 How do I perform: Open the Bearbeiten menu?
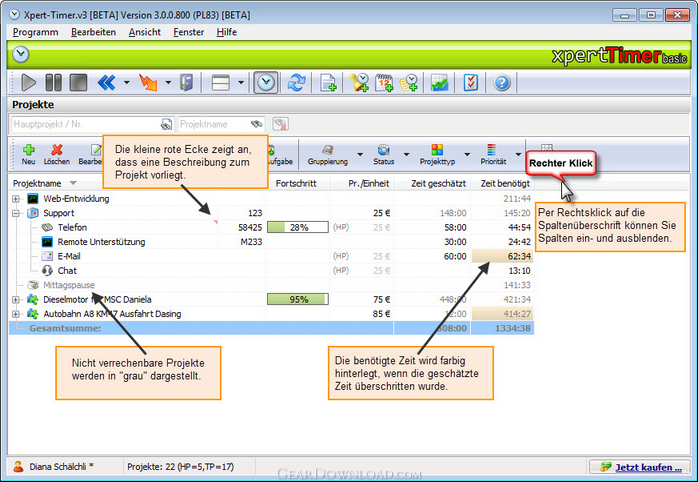click(93, 32)
